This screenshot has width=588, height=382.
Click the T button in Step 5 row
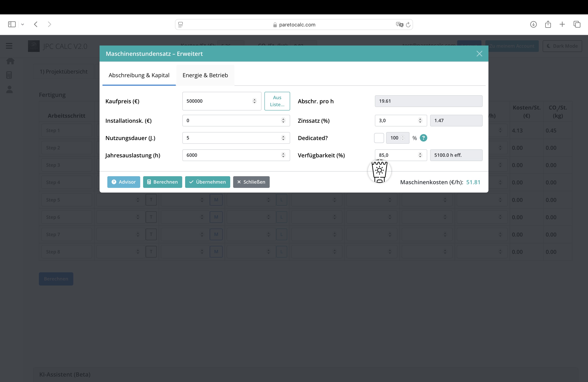coord(151,200)
